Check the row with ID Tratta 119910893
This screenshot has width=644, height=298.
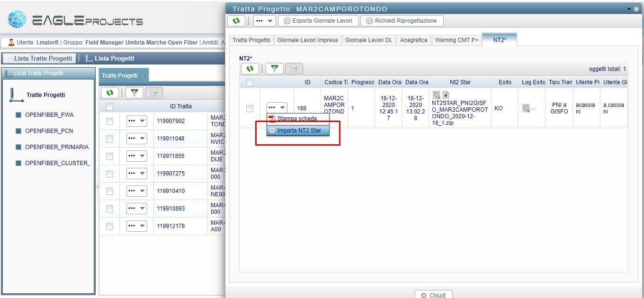pos(109,209)
